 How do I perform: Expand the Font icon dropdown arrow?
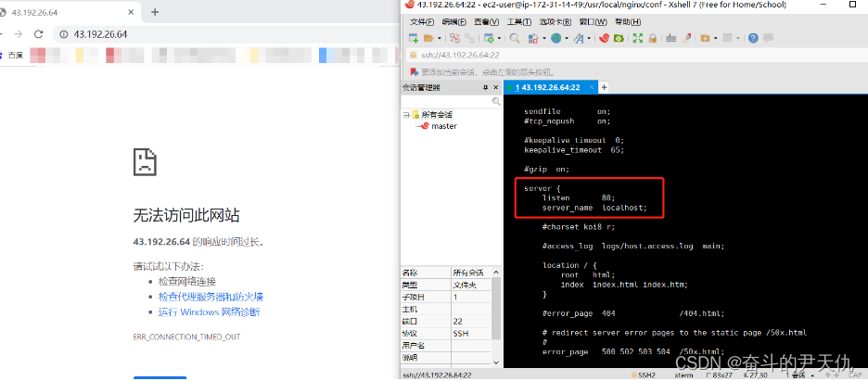[589, 38]
